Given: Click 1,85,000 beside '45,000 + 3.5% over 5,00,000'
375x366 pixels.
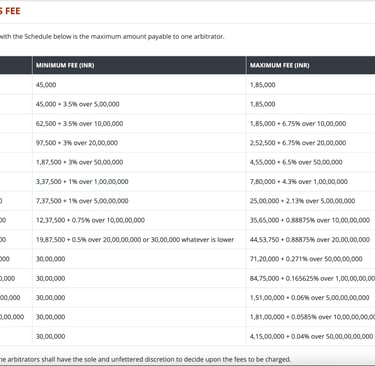Looking at the screenshot, I should pyautogui.click(x=311, y=104).
